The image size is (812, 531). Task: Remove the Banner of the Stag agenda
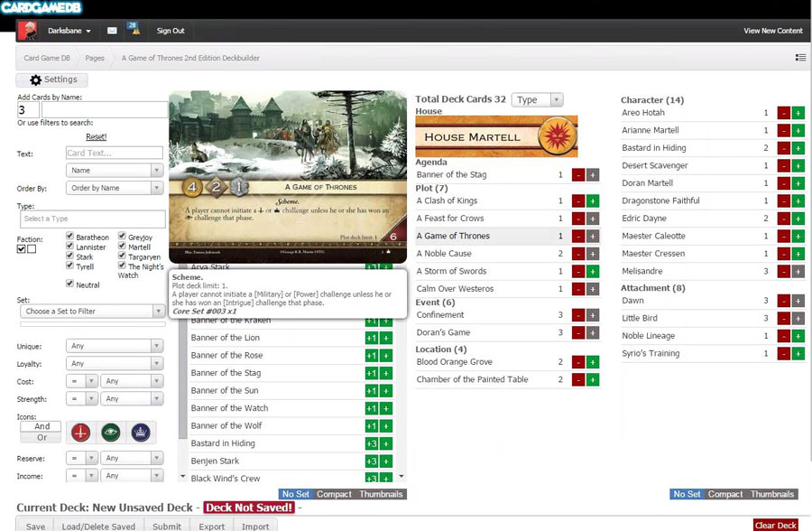tap(578, 175)
